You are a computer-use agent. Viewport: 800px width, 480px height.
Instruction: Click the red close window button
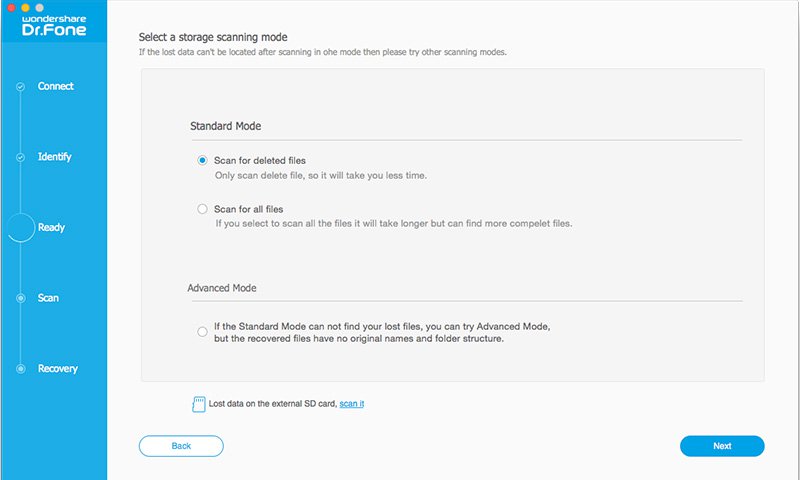[11, 7]
